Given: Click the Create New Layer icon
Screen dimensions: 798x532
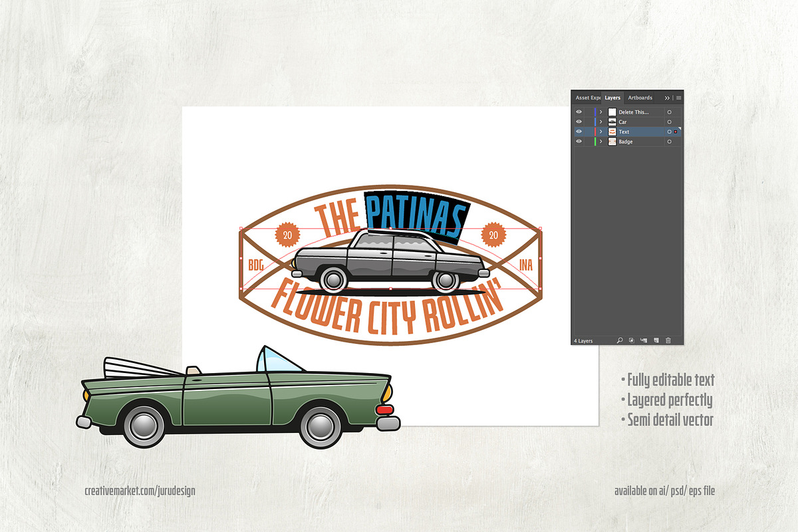Looking at the screenshot, I should click(656, 340).
